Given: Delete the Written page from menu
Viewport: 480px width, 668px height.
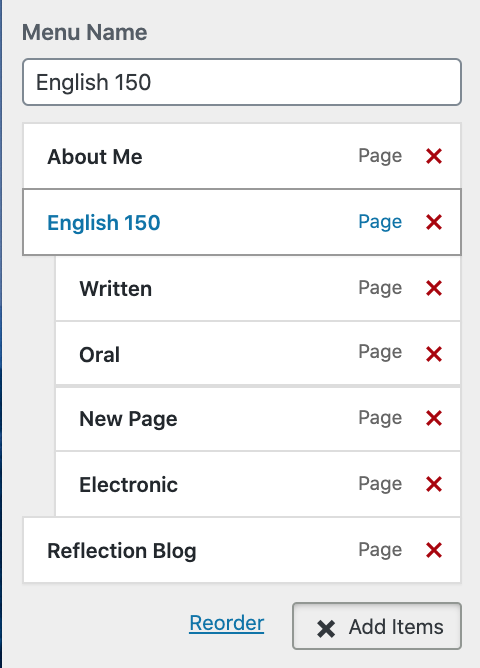Looking at the screenshot, I should click(434, 288).
